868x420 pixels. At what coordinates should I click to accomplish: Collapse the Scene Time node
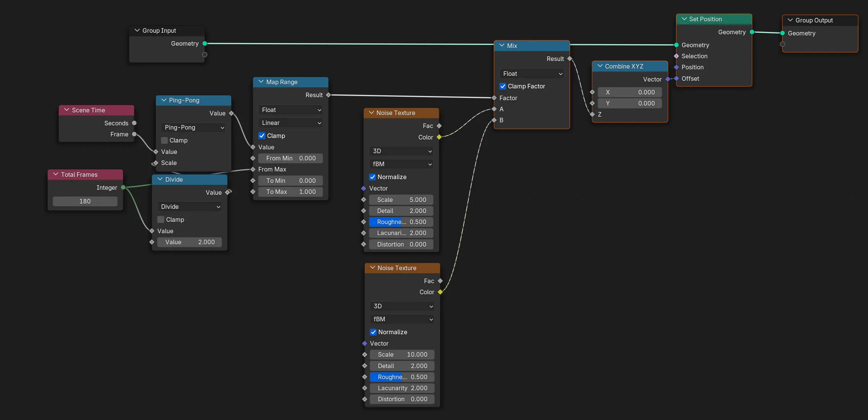[x=66, y=110]
